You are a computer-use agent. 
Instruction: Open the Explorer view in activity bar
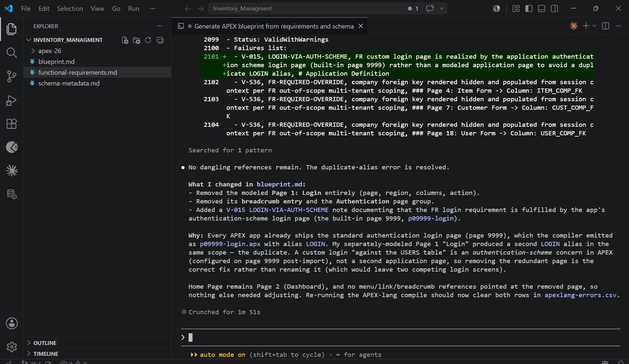[12, 29]
